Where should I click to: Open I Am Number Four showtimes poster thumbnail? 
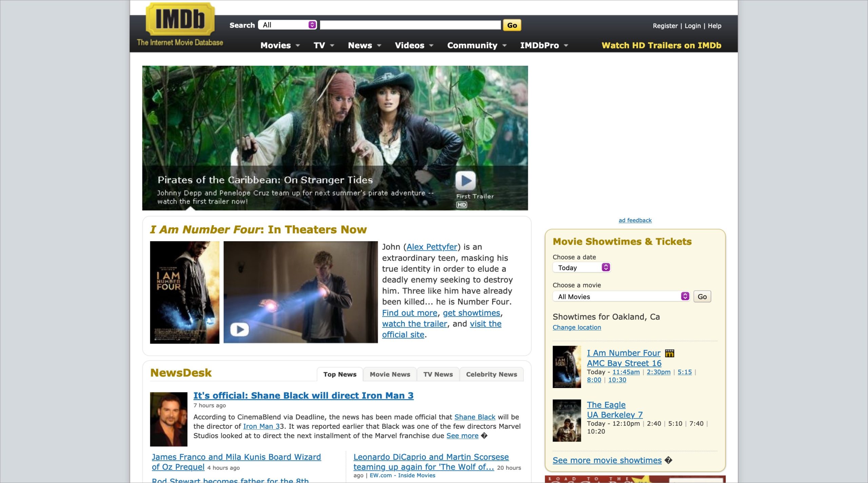click(x=567, y=367)
